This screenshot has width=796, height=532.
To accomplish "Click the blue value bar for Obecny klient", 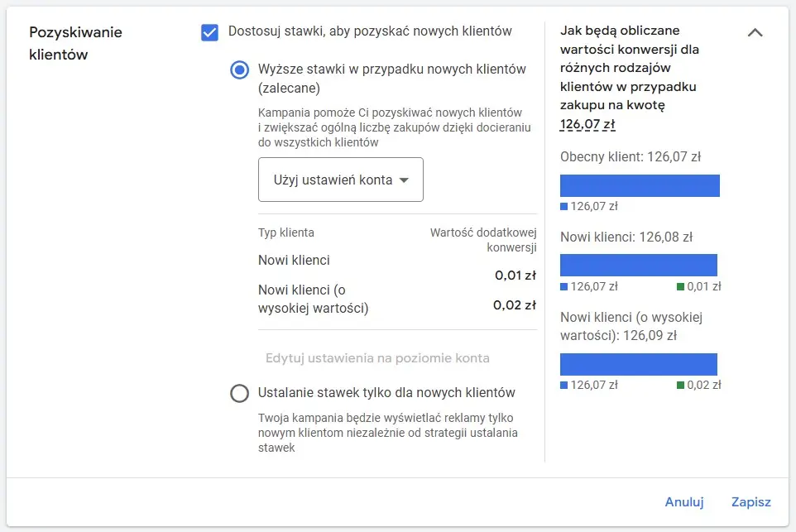I will click(640, 185).
